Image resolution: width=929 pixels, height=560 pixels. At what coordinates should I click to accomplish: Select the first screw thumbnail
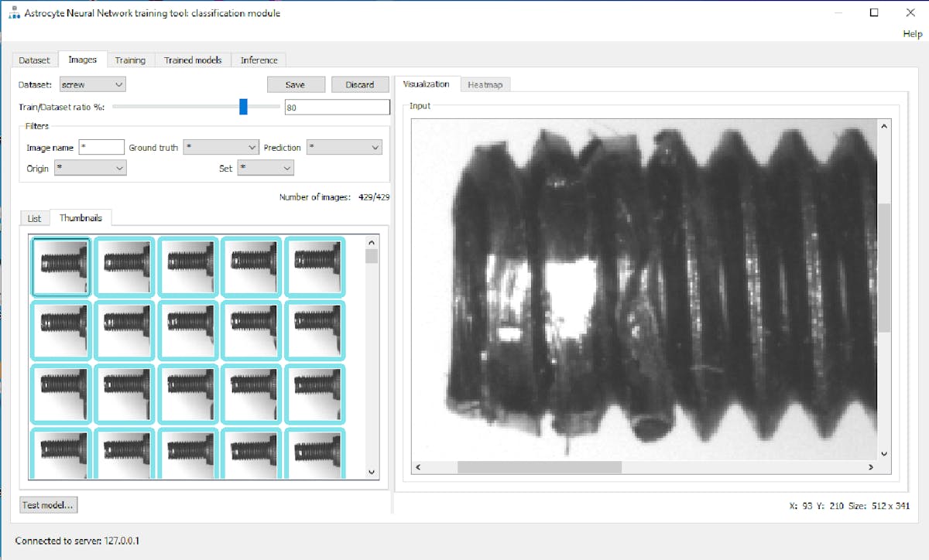[61, 266]
